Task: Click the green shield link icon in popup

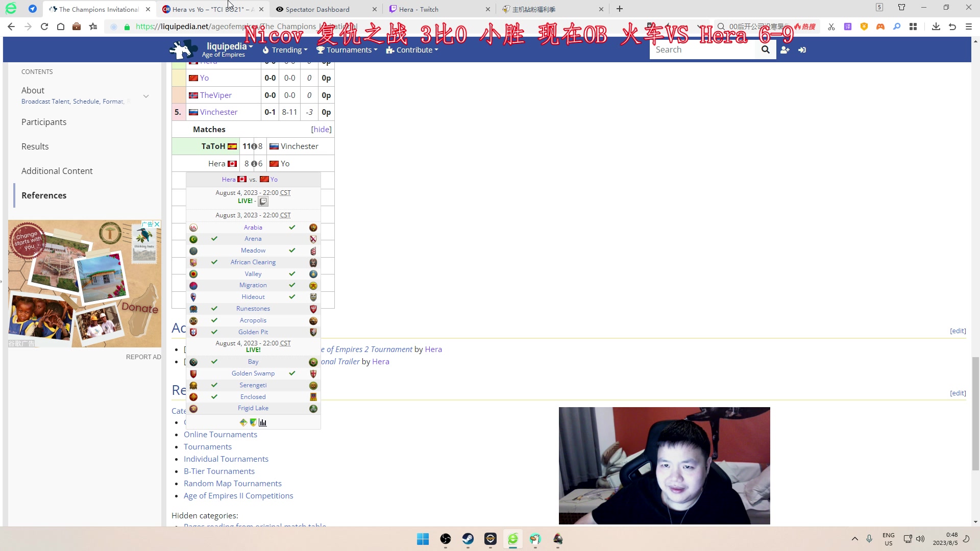Action: click(x=253, y=422)
